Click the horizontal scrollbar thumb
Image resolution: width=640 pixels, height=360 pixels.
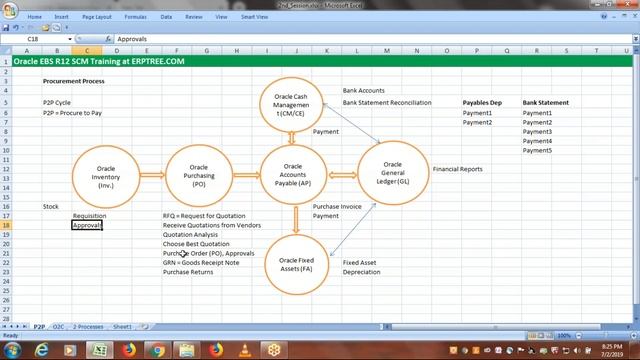496,327
